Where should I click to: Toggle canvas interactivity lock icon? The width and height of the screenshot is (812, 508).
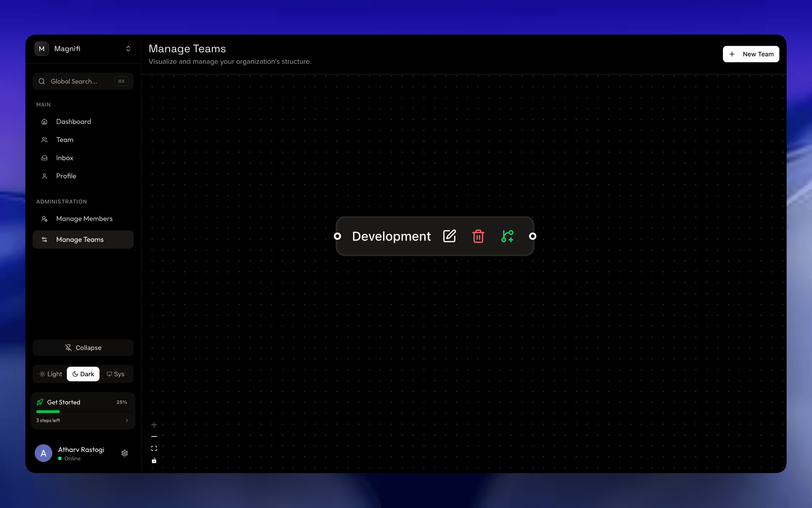pyautogui.click(x=154, y=461)
